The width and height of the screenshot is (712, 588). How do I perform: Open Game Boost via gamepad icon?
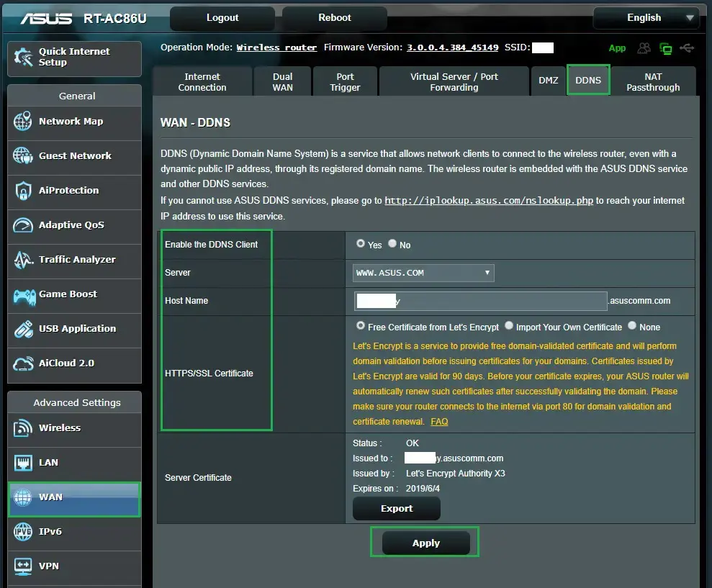coord(23,294)
